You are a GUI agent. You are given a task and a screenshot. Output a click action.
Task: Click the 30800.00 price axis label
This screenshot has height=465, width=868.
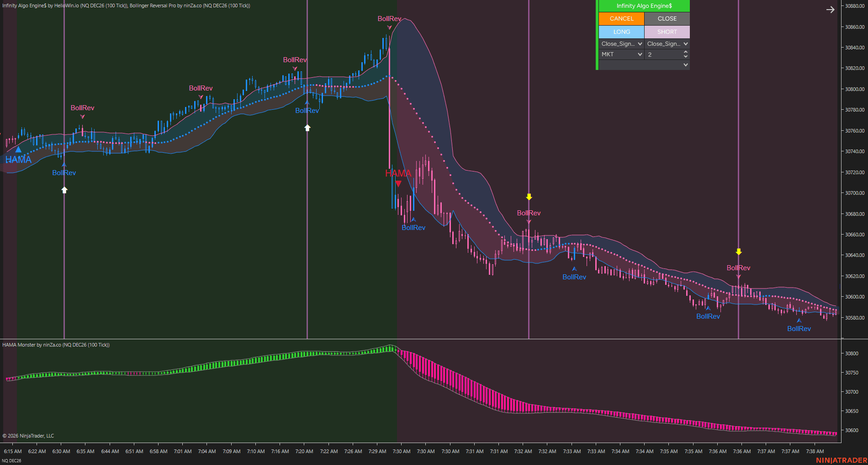pyautogui.click(x=854, y=89)
